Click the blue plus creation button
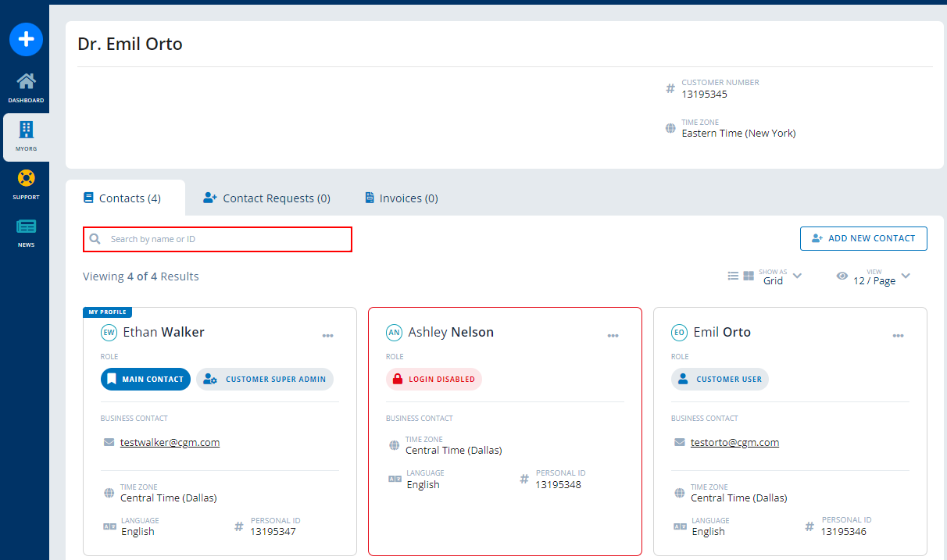Viewport: 947px width, 560px height. tap(26, 39)
